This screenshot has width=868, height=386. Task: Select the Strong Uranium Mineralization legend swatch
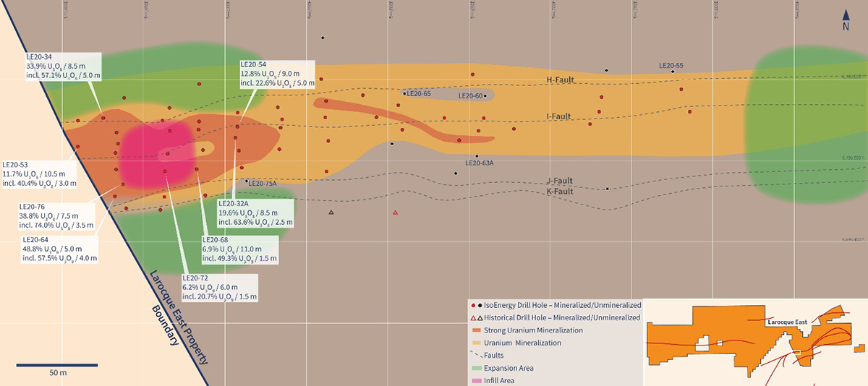476,330
